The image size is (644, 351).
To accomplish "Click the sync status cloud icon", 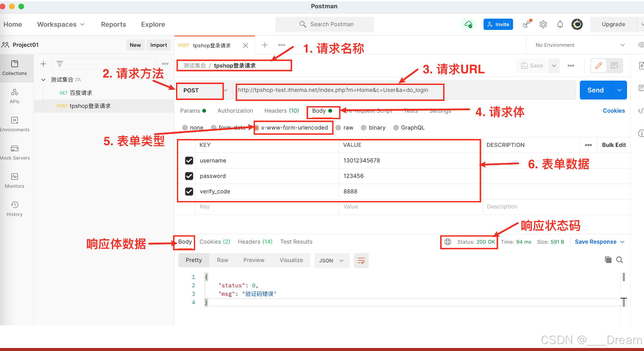I will [x=468, y=24].
